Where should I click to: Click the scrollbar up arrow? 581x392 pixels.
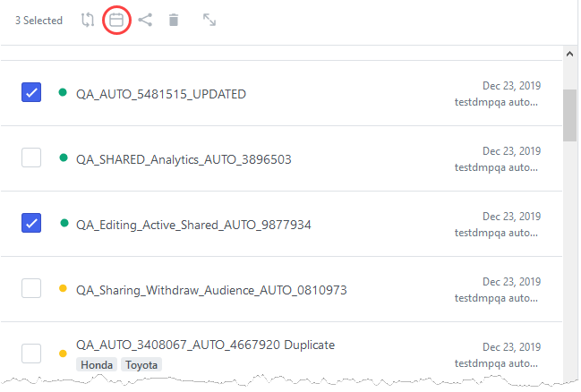click(x=570, y=54)
